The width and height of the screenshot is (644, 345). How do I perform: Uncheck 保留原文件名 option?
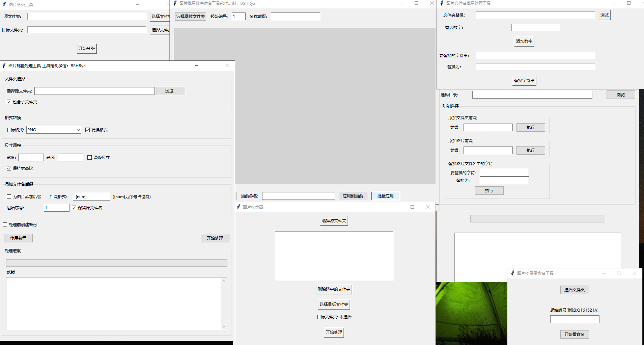(x=74, y=208)
